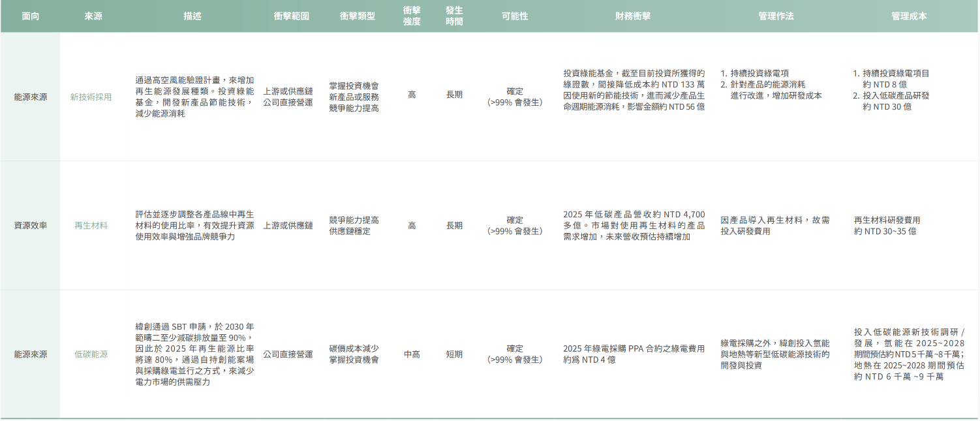Viewport: 980px width, 421px height.
Task: Click the 短期 timing cell
Action: click(x=455, y=354)
